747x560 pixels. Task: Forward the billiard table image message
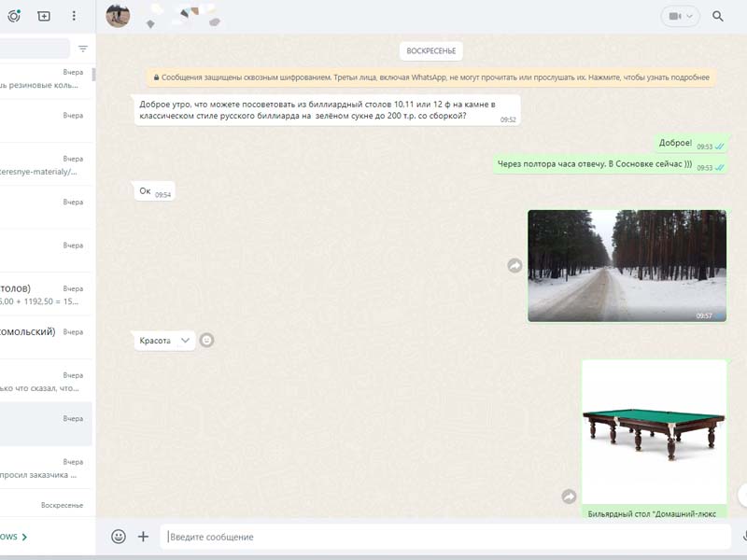pyautogui.click(x=569, y=497)
